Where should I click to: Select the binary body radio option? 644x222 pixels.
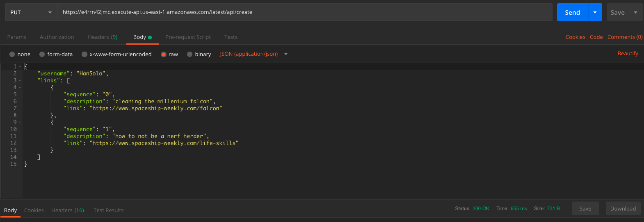pyautogui.click(x=190, y=54)
